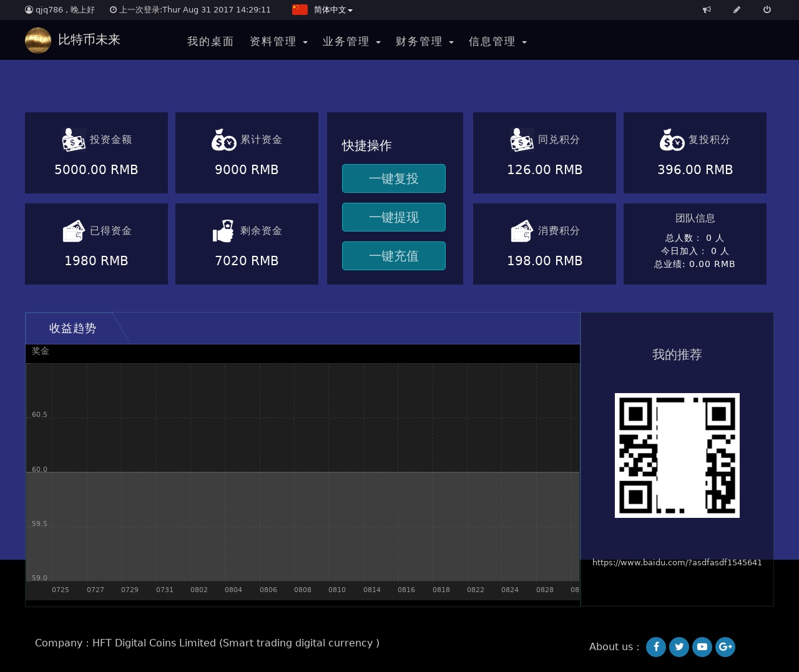
Task: Open the Twitter social link
Action: (679, 647)
